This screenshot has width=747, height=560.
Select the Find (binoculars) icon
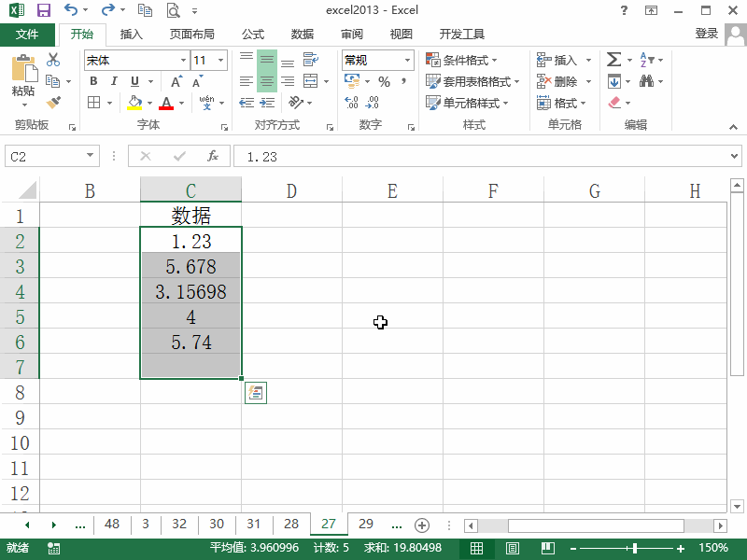(x=644, y=79)
